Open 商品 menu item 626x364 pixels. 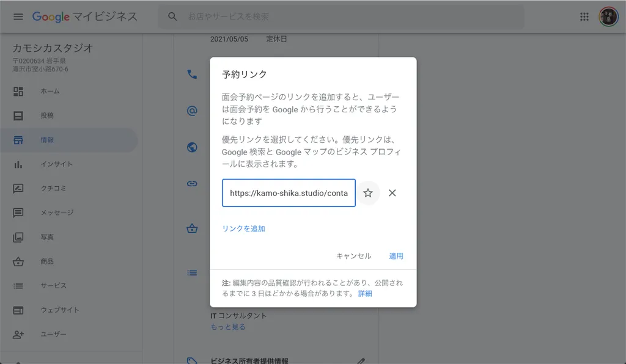point(46,261)
